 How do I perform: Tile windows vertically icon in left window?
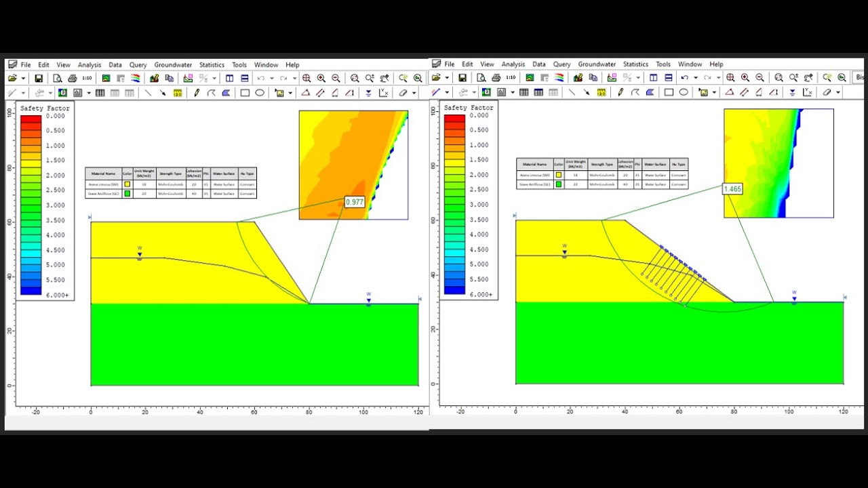click(230, 78)
